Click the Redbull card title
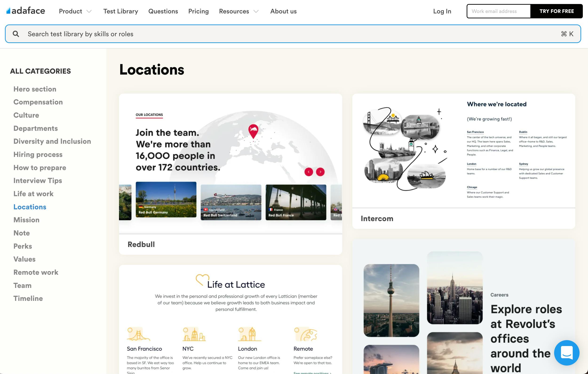 coord(141,244)
